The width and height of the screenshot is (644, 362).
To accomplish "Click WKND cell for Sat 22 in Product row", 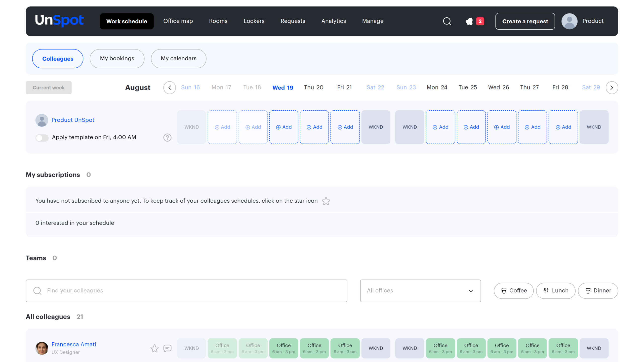I will (376, 127).
